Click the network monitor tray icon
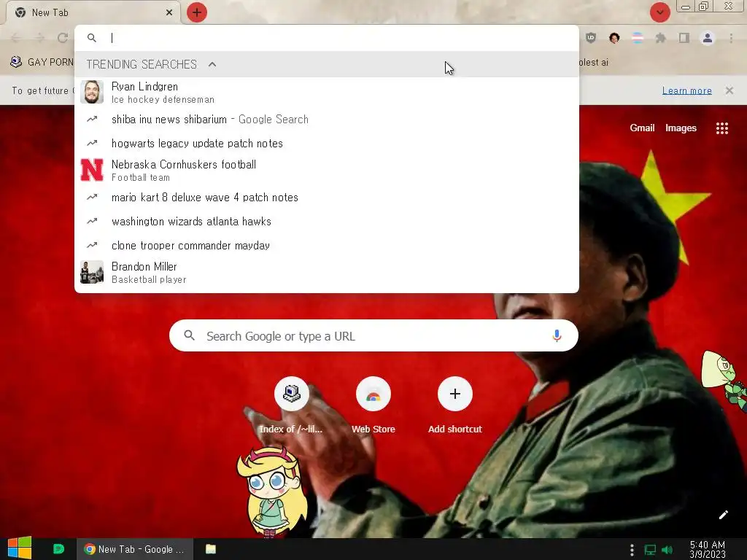The image size is (747, 560). tap(650, 550)
